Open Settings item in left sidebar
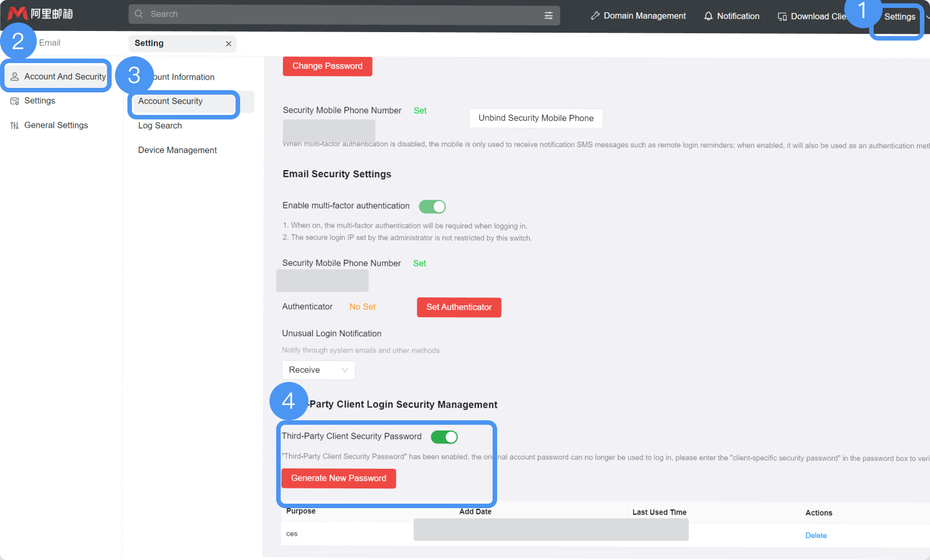Screen dimensions: 930x560 39,101
